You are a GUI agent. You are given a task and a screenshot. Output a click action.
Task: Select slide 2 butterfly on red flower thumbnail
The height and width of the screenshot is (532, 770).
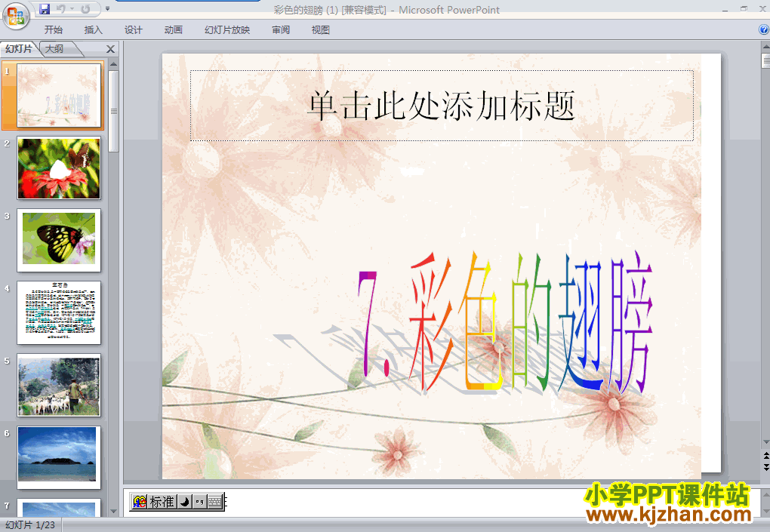click(x=59, y=168)
